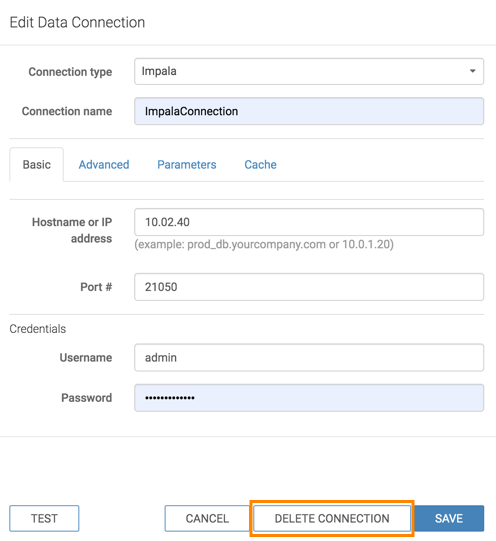Click the Edit Data Connection title

tap(77, 22)
